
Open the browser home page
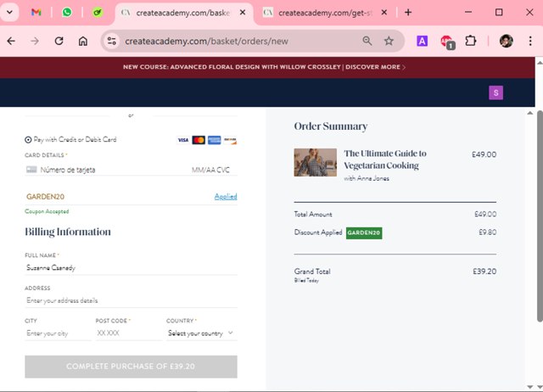click(83, 42)
